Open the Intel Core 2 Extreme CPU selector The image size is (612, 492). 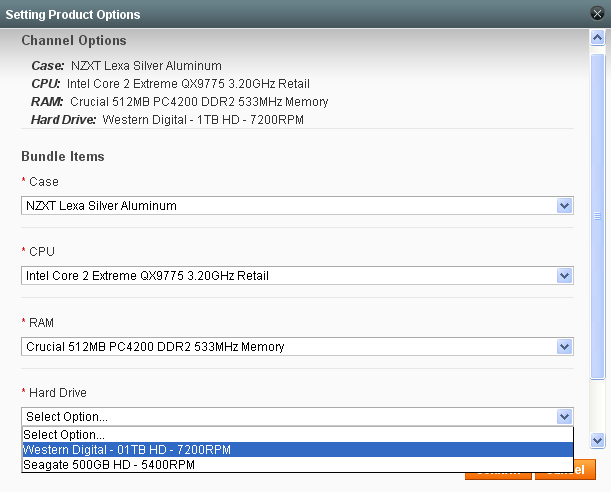coord(290,276)
